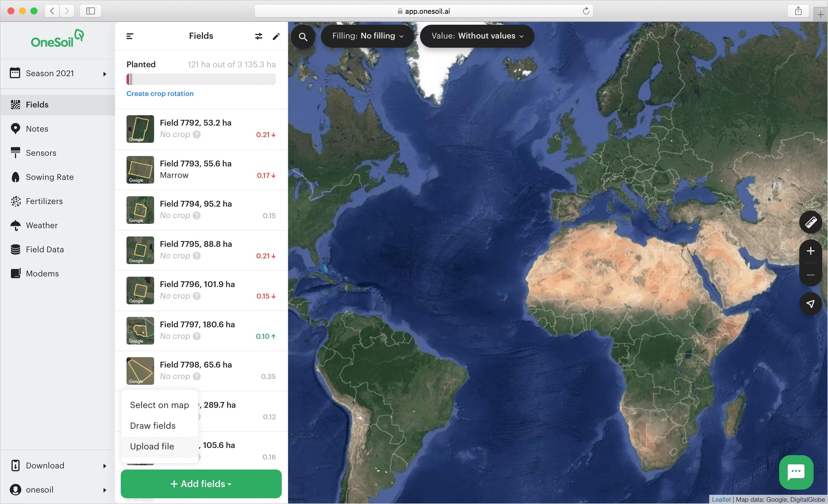Image resolution: width=828 pixels, height=504 pixels.
Task: Select the ruler measurement tool
Action: tap(810, 222)
